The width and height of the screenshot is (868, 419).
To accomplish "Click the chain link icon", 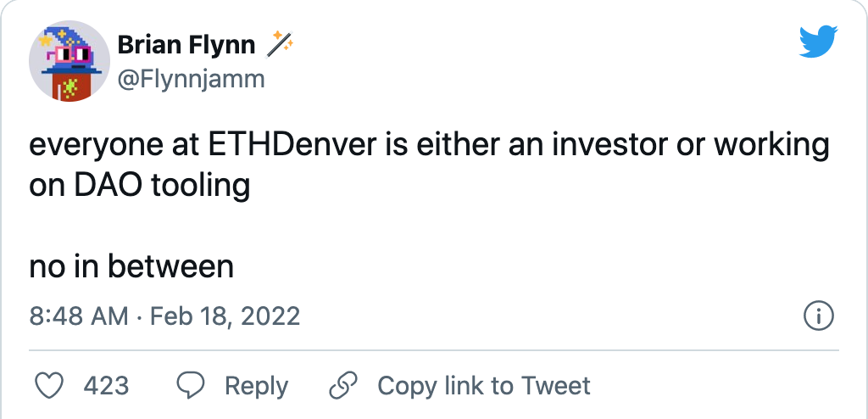I will (x=342, y=386).
